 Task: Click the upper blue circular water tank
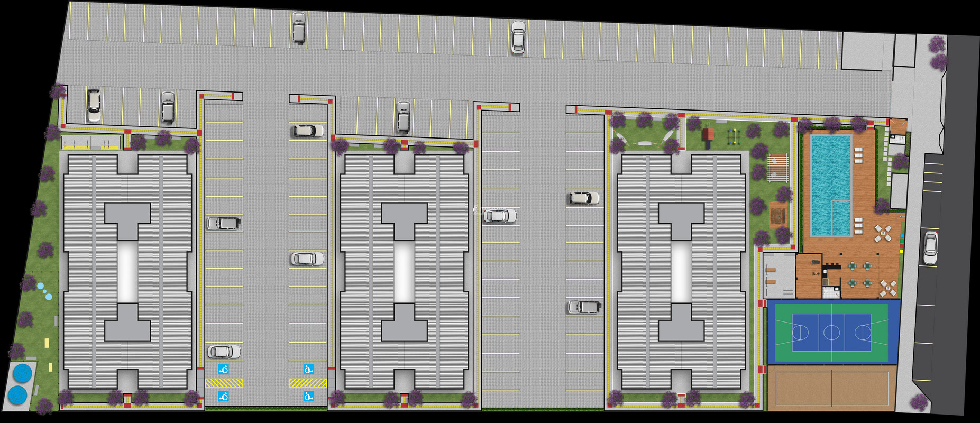22,373
